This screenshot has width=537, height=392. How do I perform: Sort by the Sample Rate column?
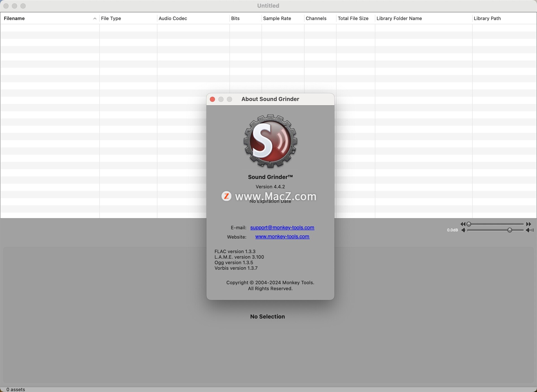pos(283,18)
